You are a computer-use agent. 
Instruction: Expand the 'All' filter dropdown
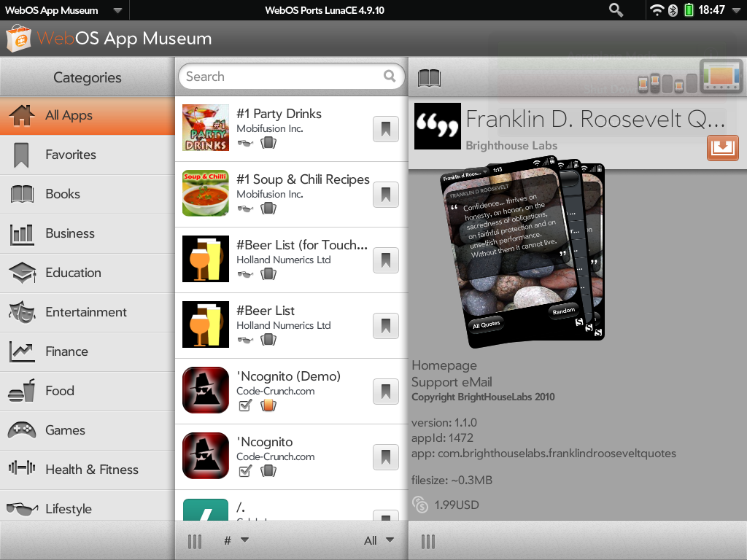click(379, 540)
